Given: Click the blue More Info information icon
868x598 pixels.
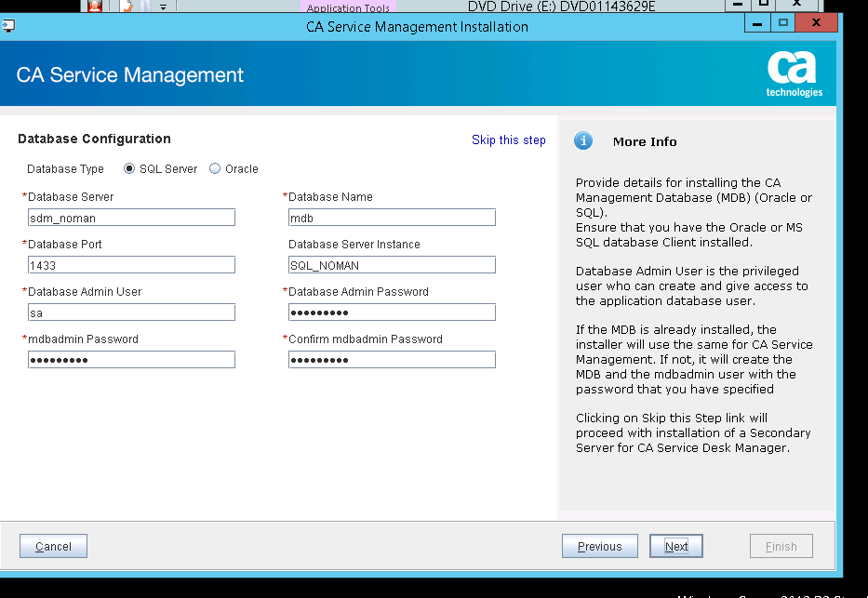Looking at the screenshot, I should tap(583, 141).
